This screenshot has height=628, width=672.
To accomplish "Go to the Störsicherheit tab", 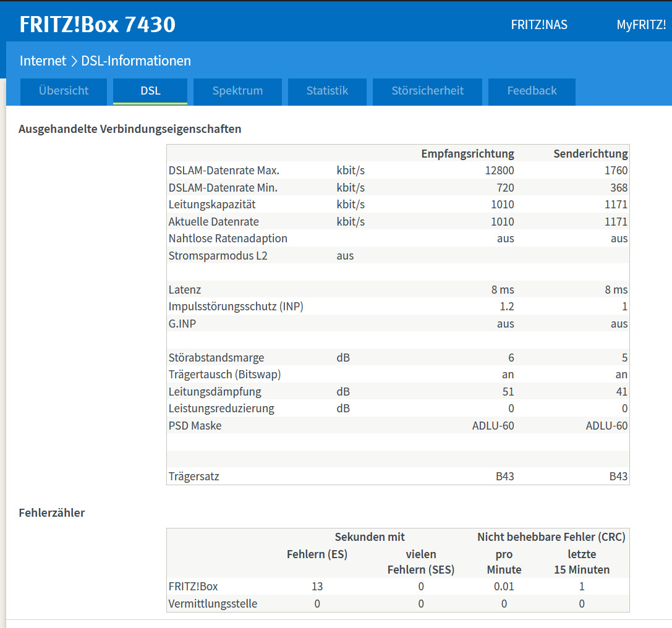I will coord(427,91).
